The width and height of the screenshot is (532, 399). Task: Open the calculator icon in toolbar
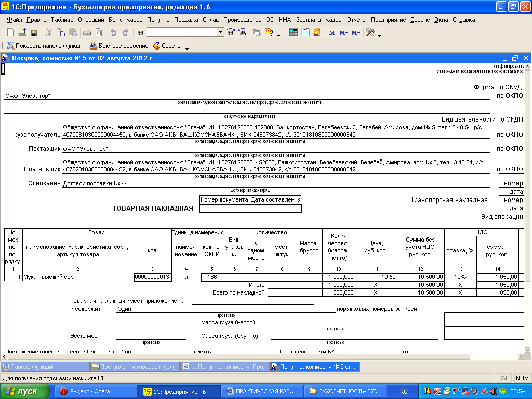(294, 33)
